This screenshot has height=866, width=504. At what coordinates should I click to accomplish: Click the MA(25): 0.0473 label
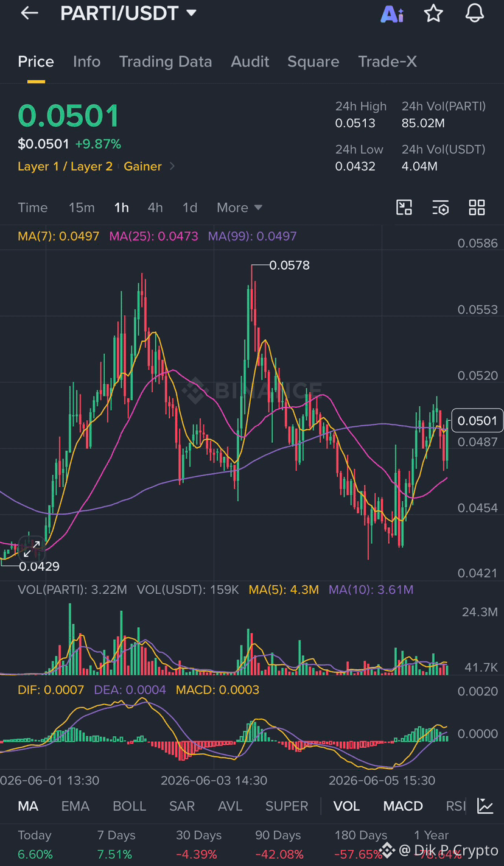click(x=154, y=236)
